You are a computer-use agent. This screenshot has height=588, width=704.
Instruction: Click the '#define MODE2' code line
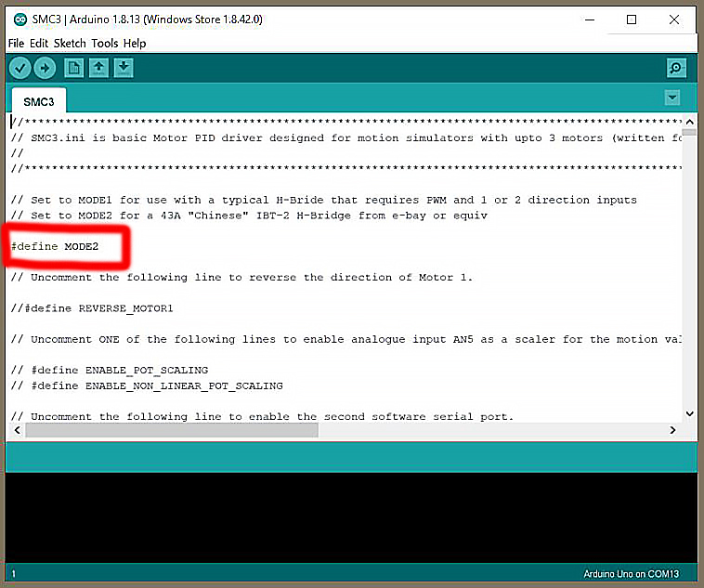coord(54,246)
